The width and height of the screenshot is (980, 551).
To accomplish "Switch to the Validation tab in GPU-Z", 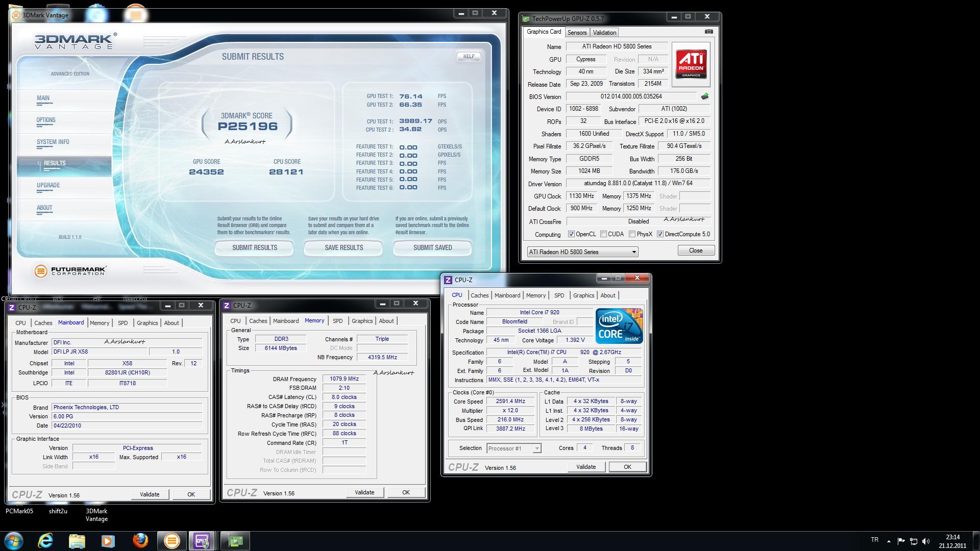I will tap(604, 33).
